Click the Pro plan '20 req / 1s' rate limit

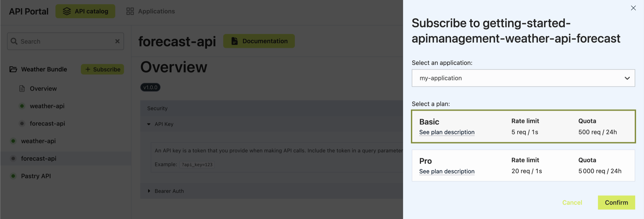pyautogui.click(x=527, y=171)
